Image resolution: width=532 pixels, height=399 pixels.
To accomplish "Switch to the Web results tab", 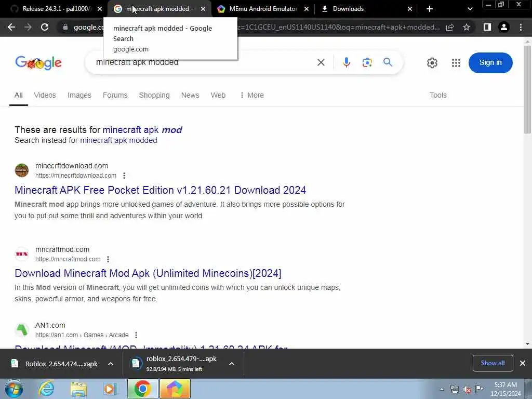I will (218, 96).
